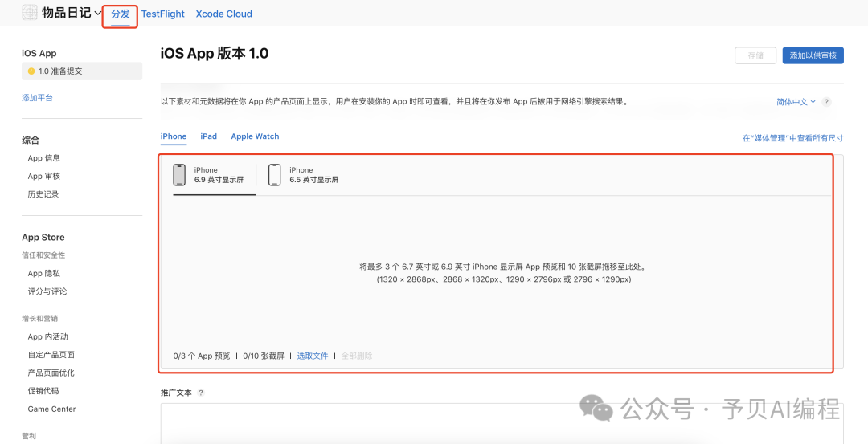Click the 选取文件 link
The width and height of the screenshot is (868, 444).
(313, 356)
